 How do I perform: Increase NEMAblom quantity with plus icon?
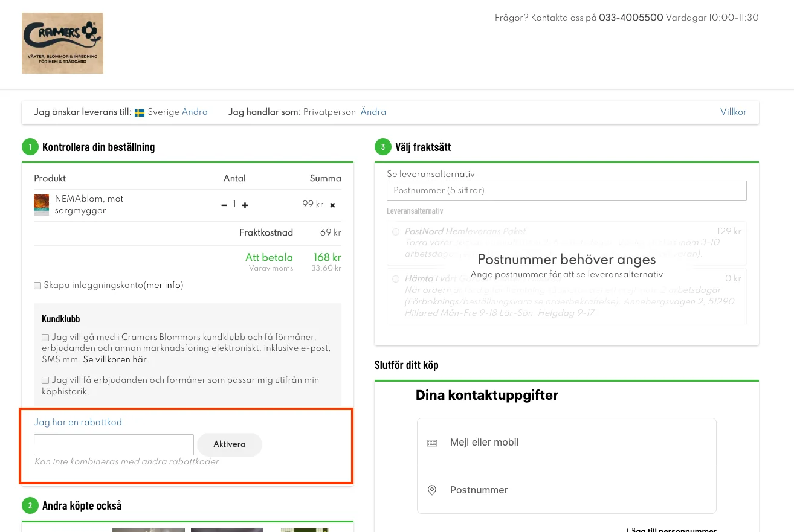[245, 205]
